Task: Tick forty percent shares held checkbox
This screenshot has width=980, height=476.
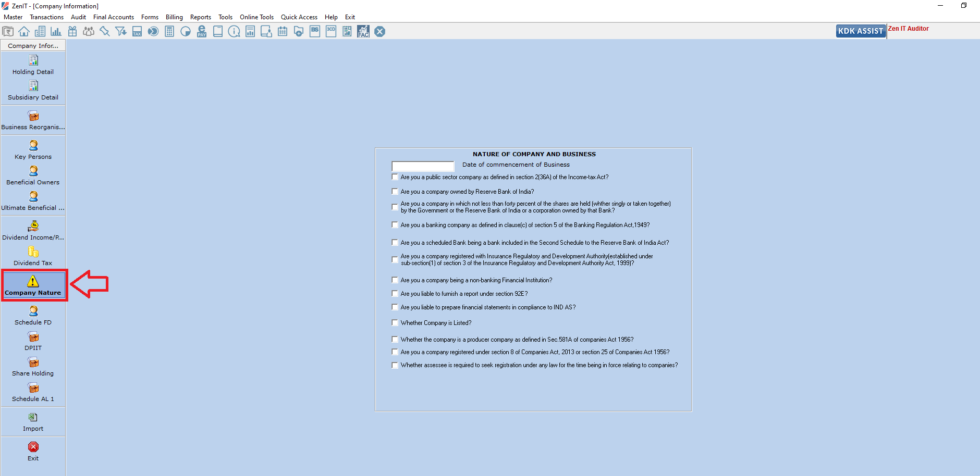Action: [395, 207]
